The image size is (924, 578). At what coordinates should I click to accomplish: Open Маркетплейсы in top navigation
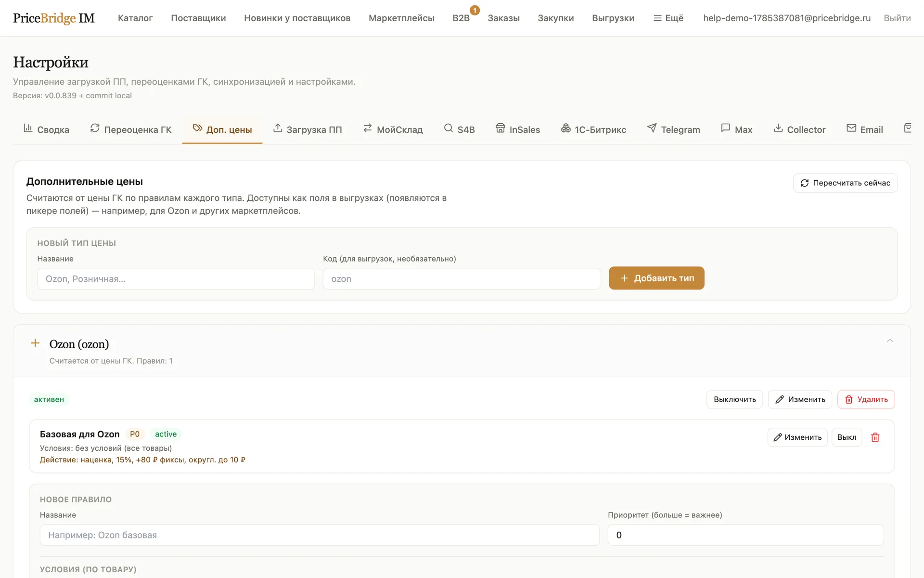[401, 18]
